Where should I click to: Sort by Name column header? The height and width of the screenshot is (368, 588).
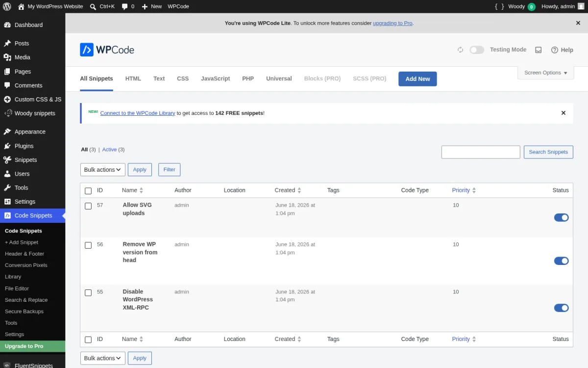coord(132,190)
